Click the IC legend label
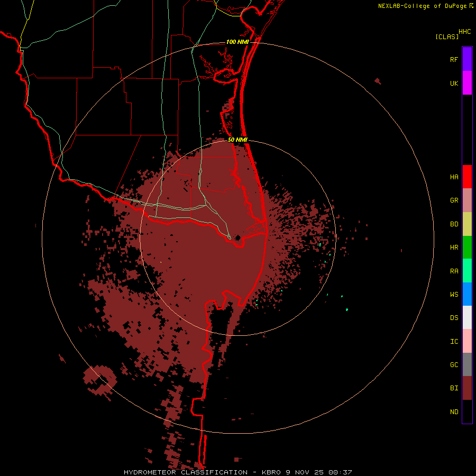Image resolution: width=476 pixels, height=476 pixels. (x=454, y=342)
